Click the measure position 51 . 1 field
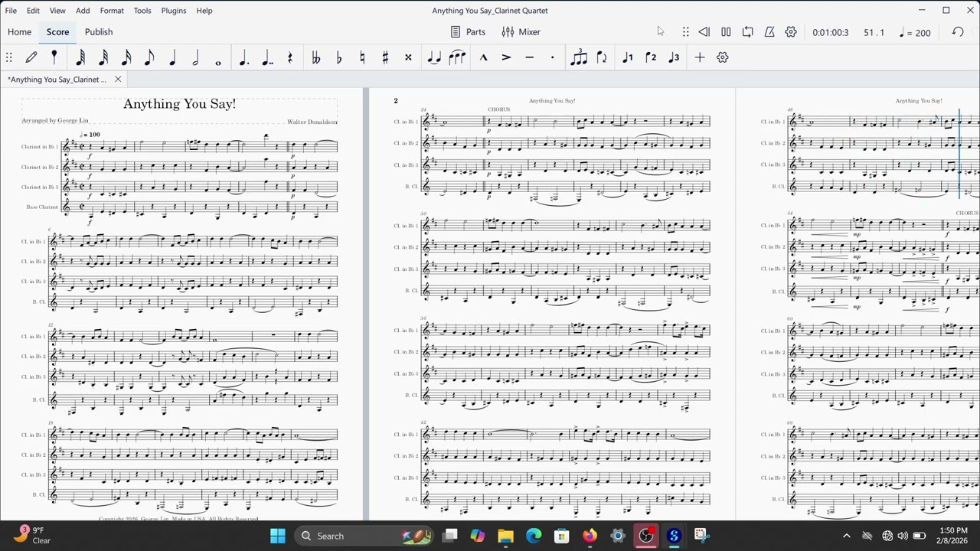The width and height of the screenshot is (980, 551). (874, 33)
